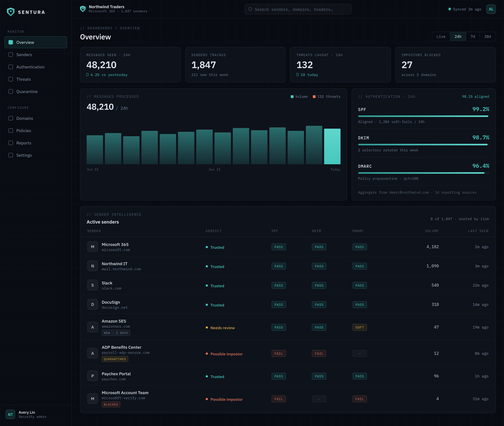
Task: Click the Amazon SES sender A avatar
Action: click(x=93, y=327)
